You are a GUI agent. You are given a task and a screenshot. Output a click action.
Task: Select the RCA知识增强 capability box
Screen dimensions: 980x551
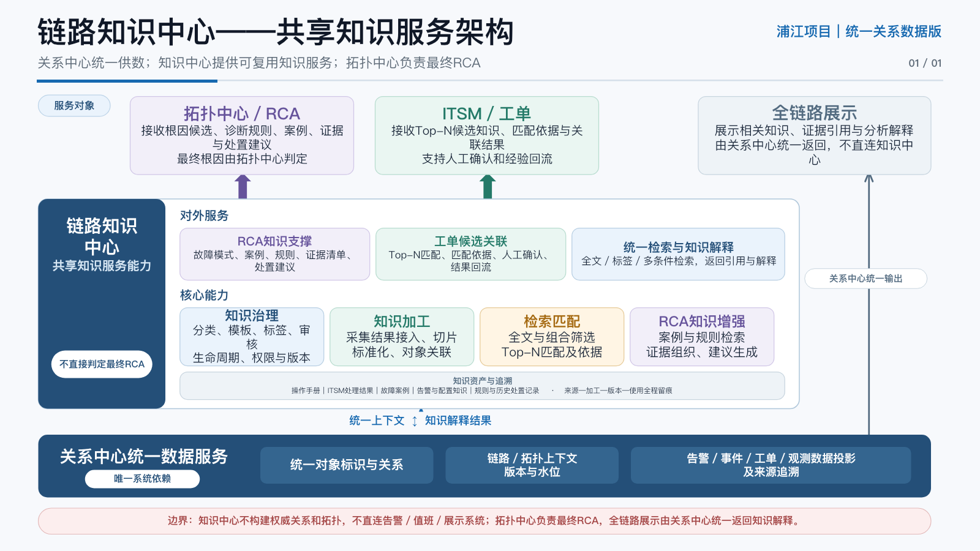coord(702,337)
